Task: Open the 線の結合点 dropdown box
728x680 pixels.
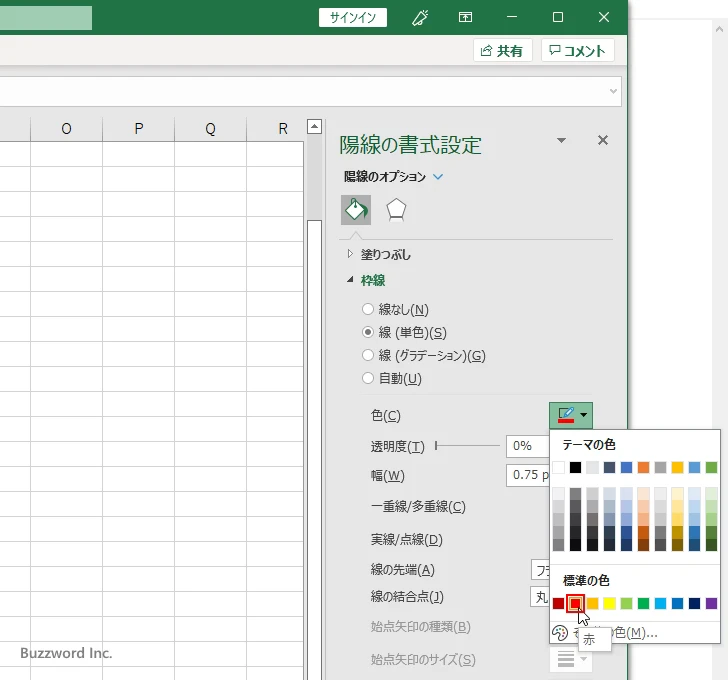Action: click(540, 596)
